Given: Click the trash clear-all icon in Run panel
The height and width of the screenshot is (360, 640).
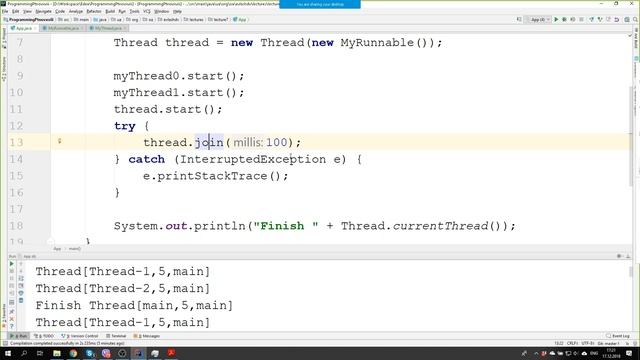Looking at the screenshot, I should (x=21, y=300).
